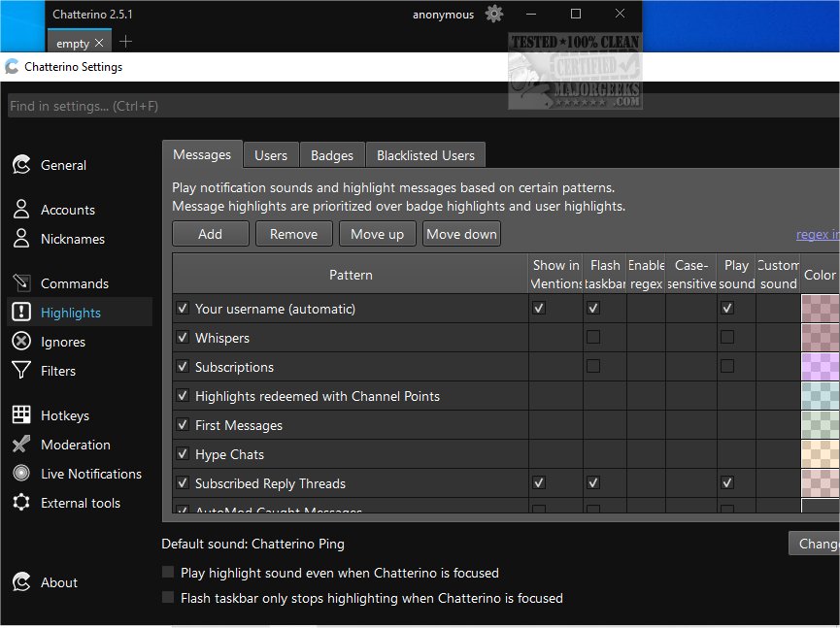Uncheck the Hype Chats checkbox

pos(183,454)
